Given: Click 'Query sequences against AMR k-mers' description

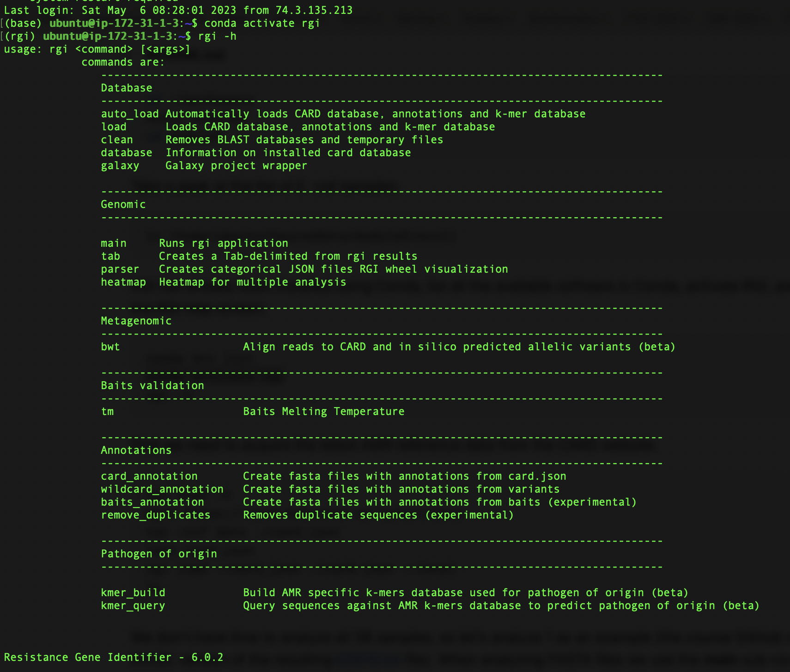Looking at the screenshot, I should [x=501, y=605].
